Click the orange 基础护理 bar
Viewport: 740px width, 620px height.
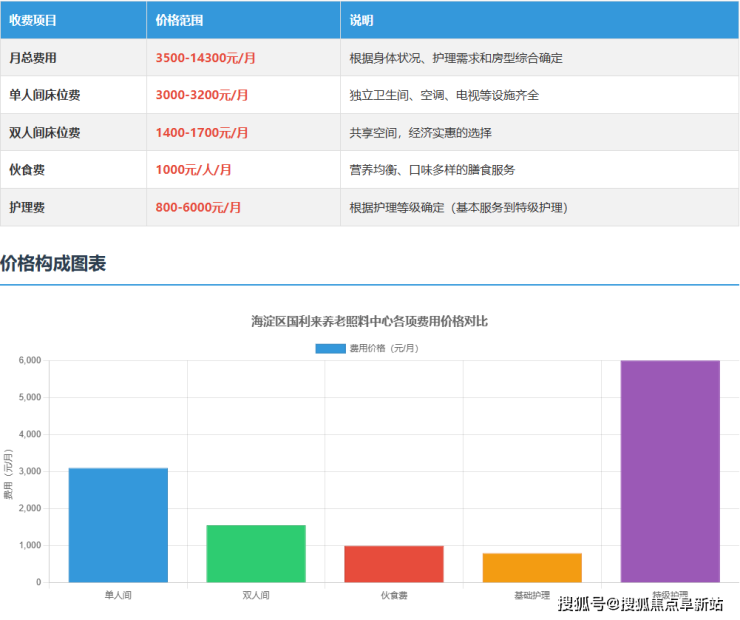tap(532, 567)
